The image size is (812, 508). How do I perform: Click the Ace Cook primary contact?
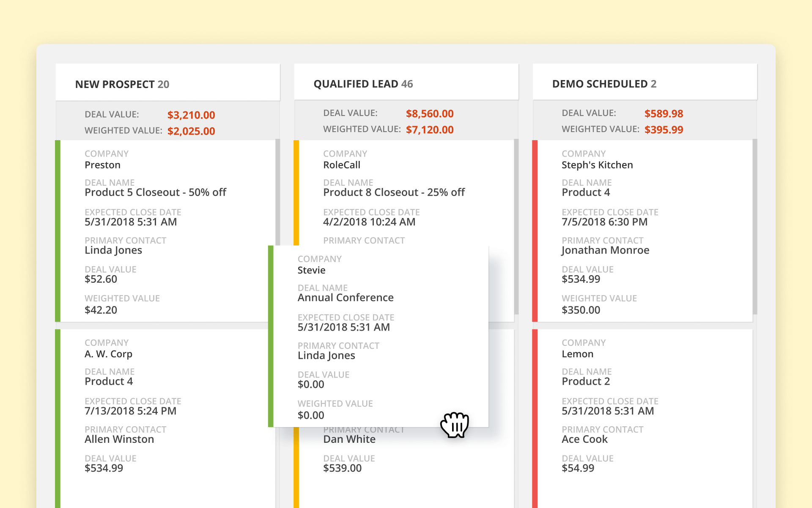[584, 439]
